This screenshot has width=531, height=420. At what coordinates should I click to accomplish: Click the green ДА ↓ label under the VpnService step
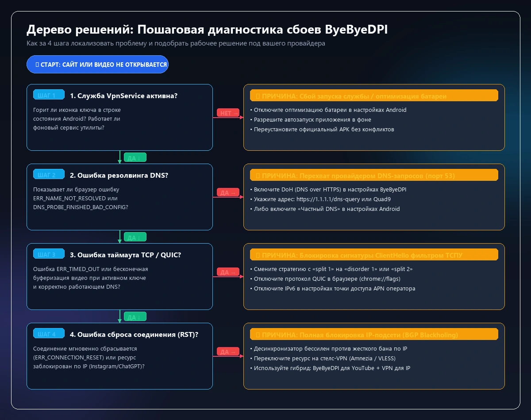pos(135,157)
